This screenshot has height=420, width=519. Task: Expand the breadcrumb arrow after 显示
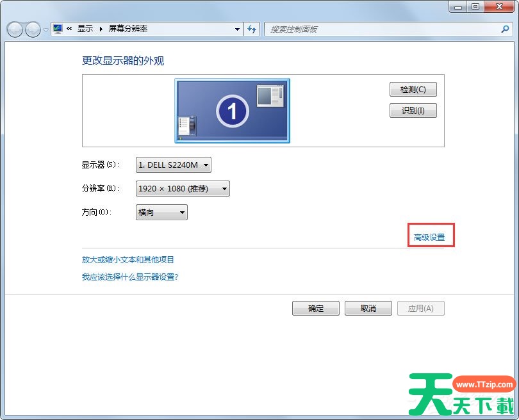[x=101, y=29]
